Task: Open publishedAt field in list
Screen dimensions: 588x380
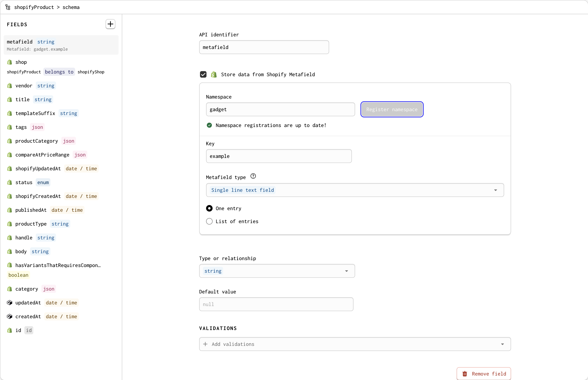Action: pos(61,210)
